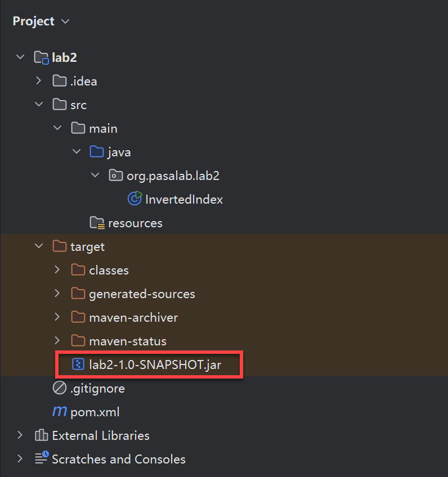Click the .gitignore file icon
Screen dimensions: 448x477
[x=59, y=388]
